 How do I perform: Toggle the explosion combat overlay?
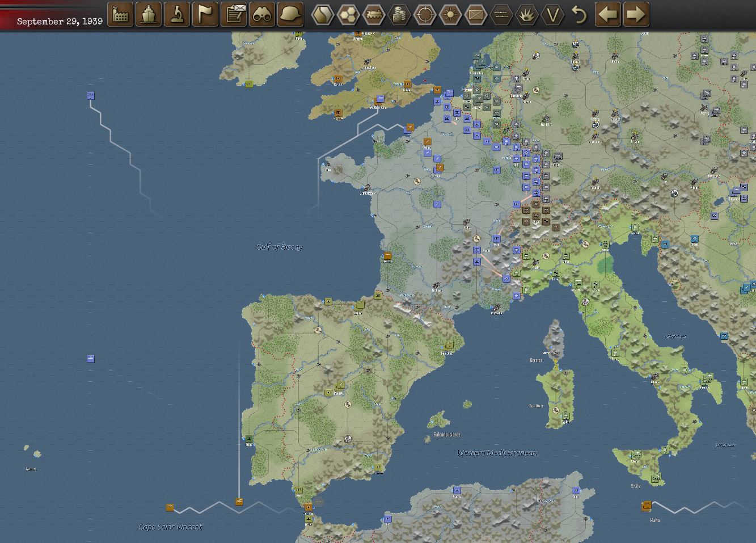527,15
